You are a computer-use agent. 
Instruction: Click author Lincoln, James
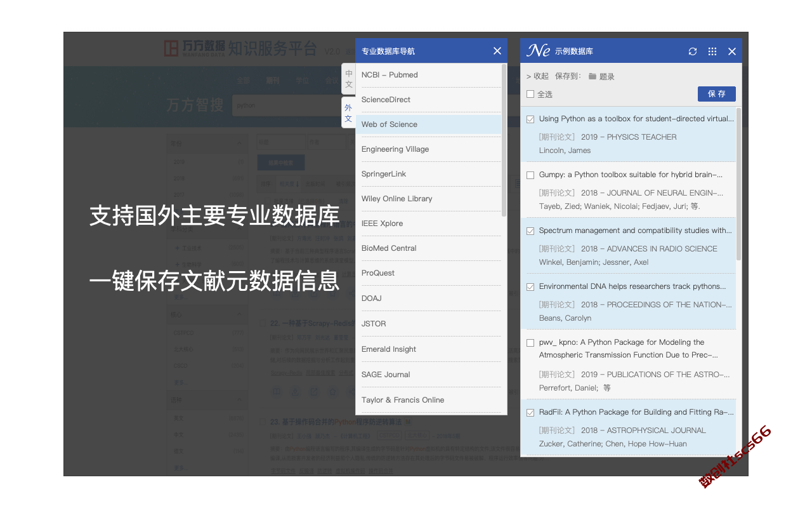565,150
